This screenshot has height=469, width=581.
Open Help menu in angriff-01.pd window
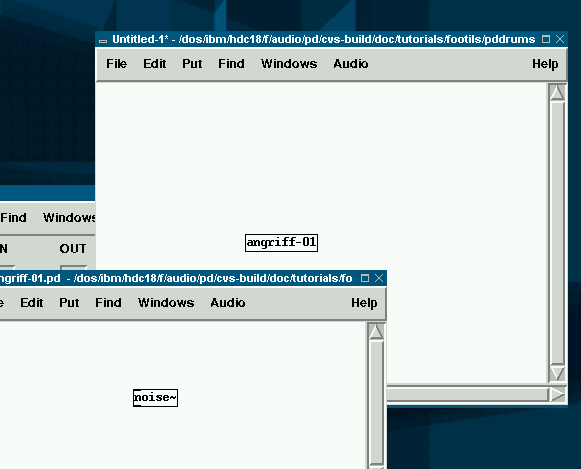click(364, 303)
